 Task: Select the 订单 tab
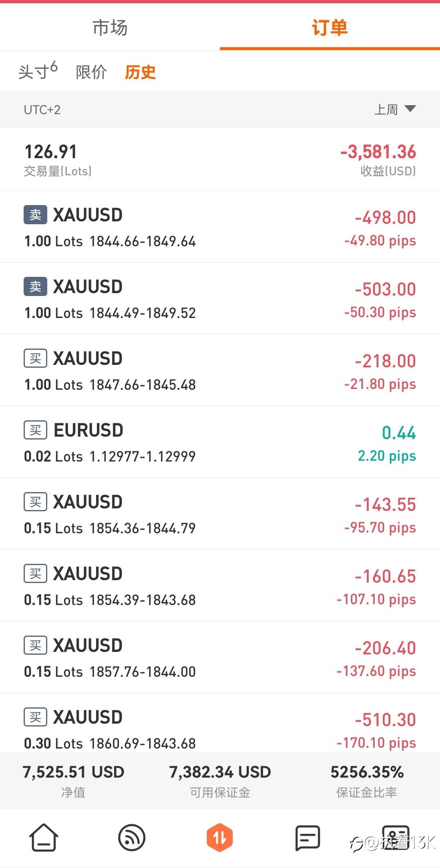coord(330,28)
